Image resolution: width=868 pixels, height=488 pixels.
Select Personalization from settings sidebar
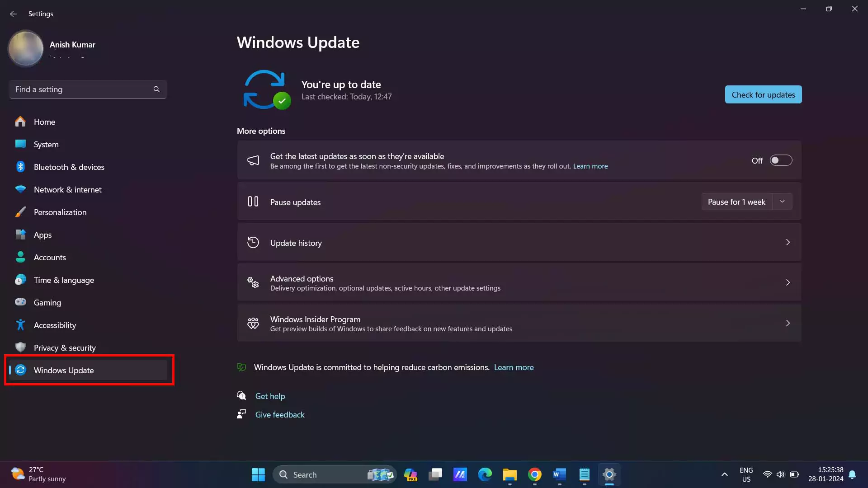coord(60,211)
